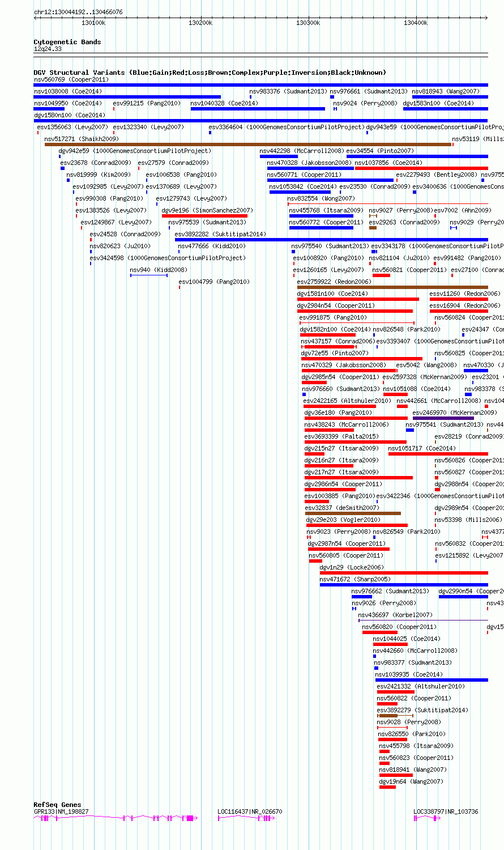
Task: Select the dgv72e55 (Pinto2007) label
Action: (335, 353)
